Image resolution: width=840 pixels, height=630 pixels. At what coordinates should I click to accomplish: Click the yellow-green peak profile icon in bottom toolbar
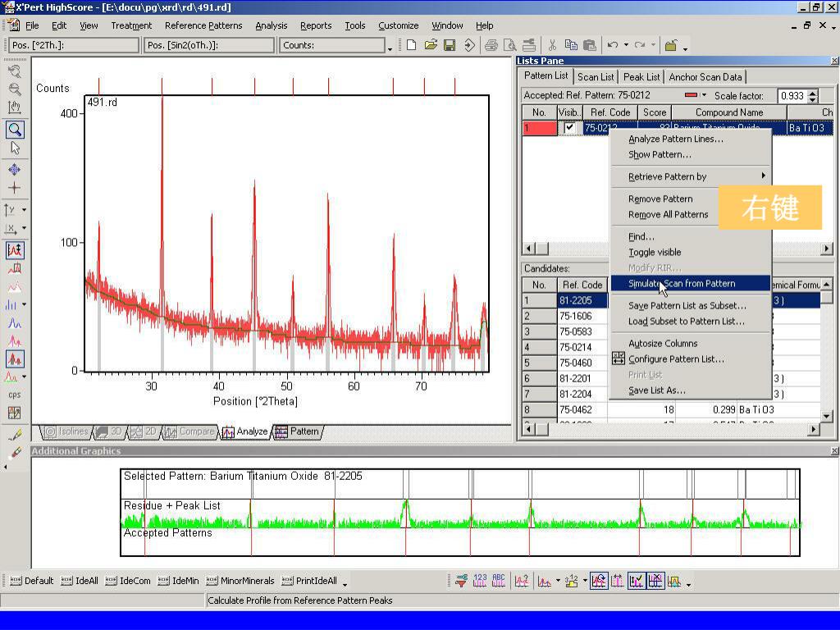coord(674,581)
